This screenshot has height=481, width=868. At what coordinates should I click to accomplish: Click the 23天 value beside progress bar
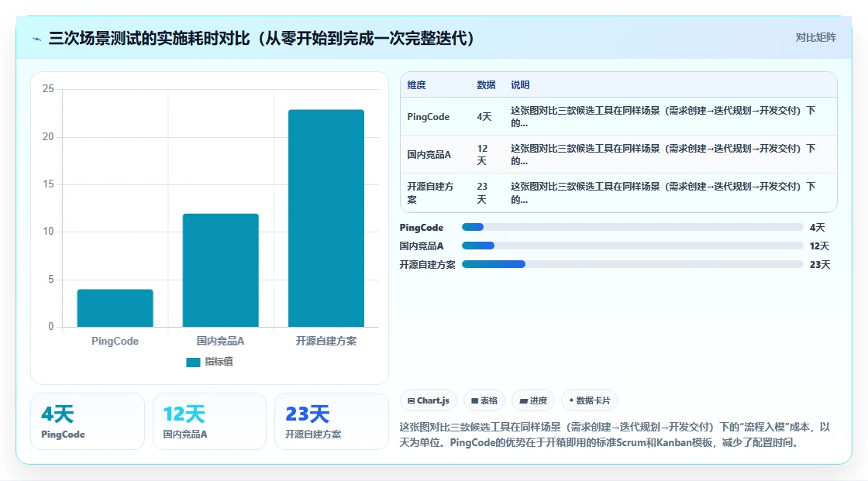[820, 265]
